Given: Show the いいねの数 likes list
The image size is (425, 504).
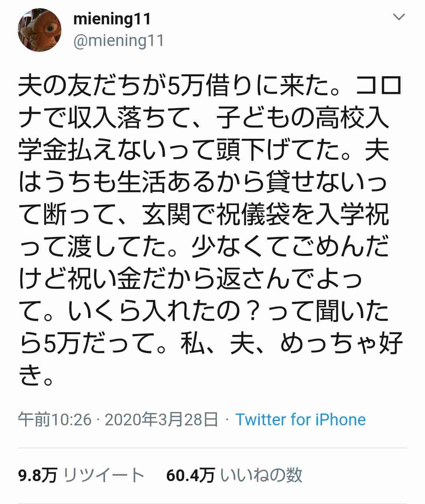Looking at the screenshot, I should click(261, 475).
